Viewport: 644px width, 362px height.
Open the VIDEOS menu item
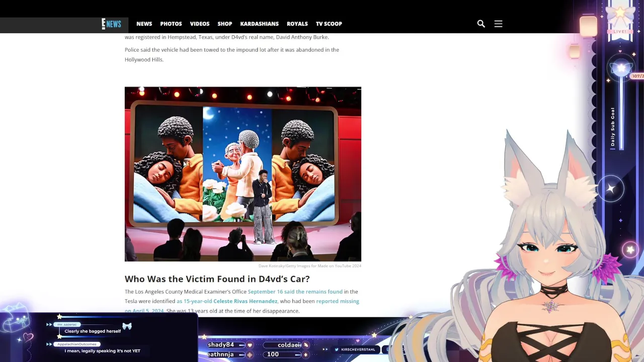[200, 24]
